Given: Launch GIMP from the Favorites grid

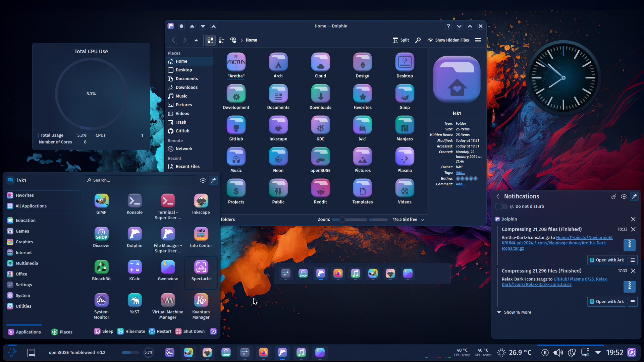Looking at the screenshot, I should (101, 204).
